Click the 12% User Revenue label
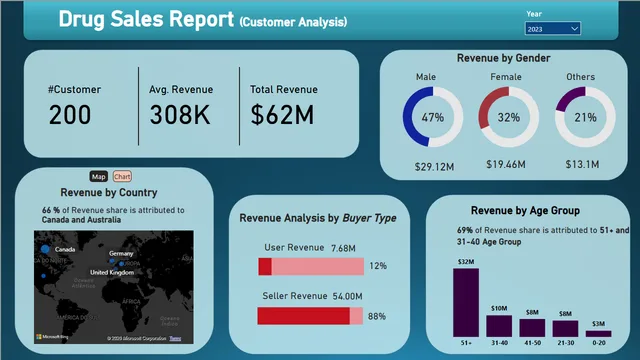The height and width of the screenshot is (360, 640). (378, 266)
